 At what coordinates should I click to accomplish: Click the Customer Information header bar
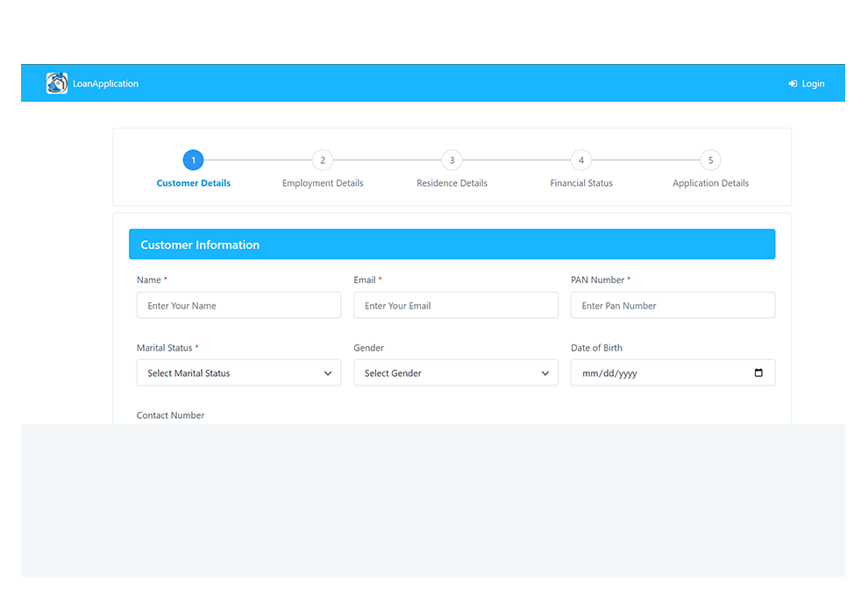pyautogui.click(x=452, y=244)
